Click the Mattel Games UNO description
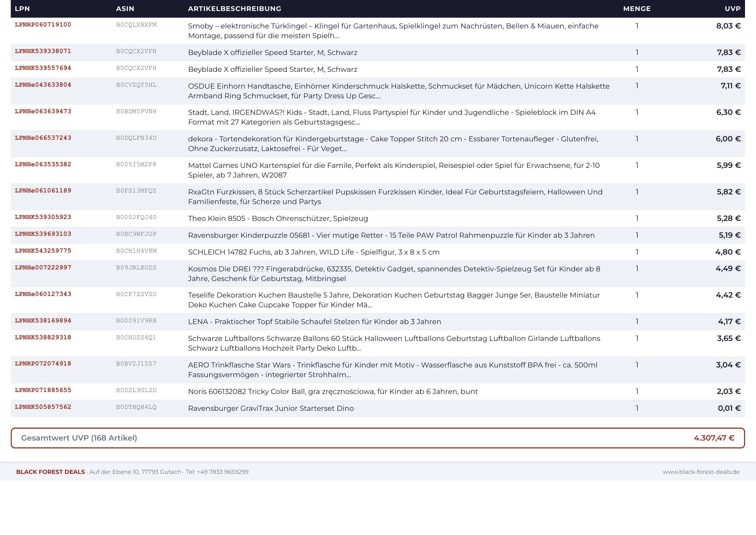The image size is (756, 535). point(394,170)
